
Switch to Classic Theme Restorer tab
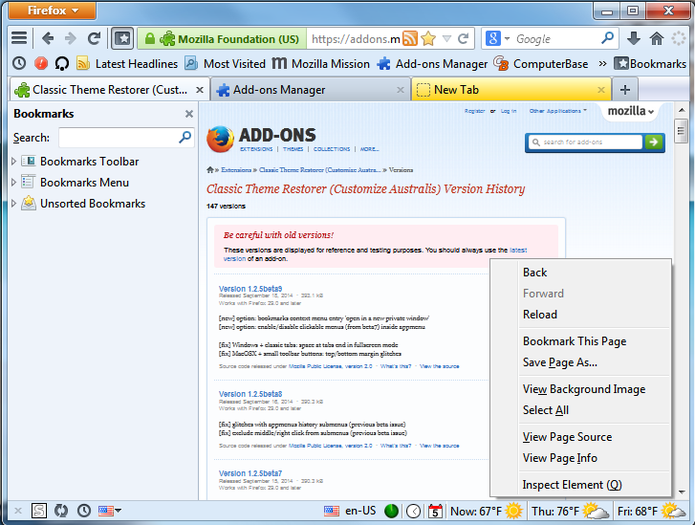[109, 90]
